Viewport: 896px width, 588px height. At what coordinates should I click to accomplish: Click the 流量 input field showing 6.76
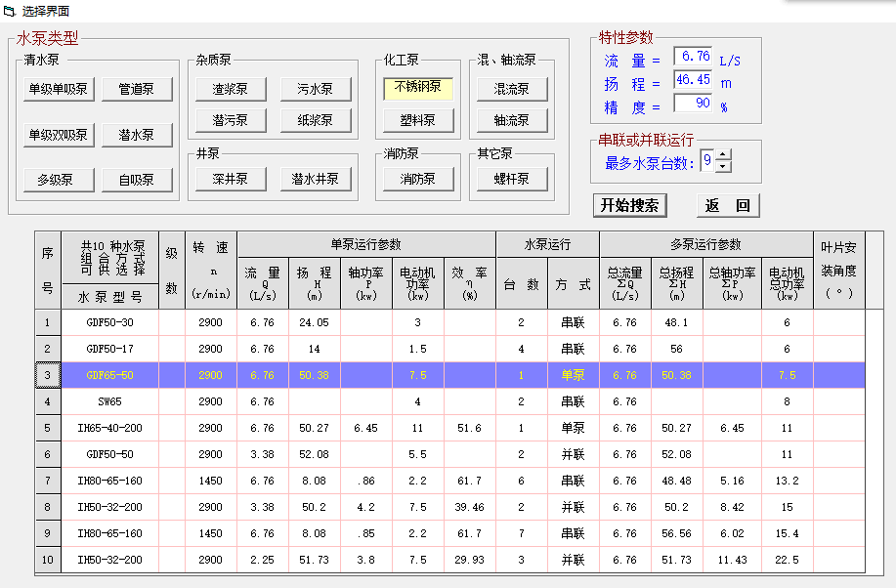693,56
